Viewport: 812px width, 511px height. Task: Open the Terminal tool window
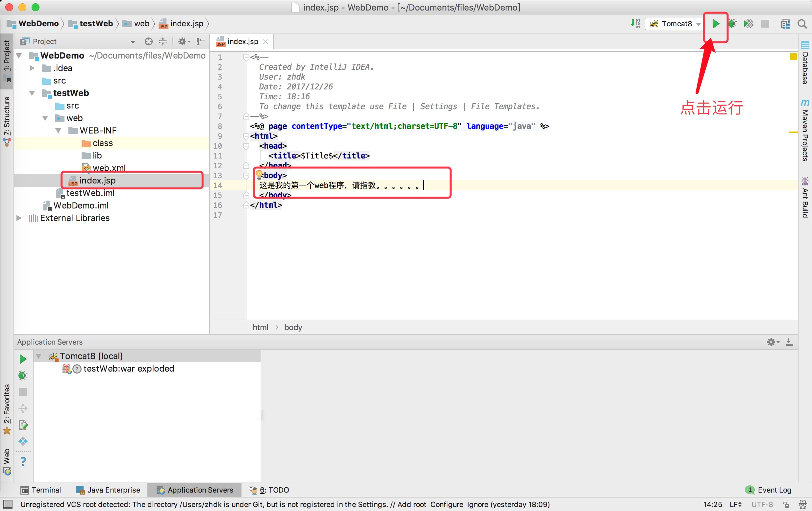[41, 490]
